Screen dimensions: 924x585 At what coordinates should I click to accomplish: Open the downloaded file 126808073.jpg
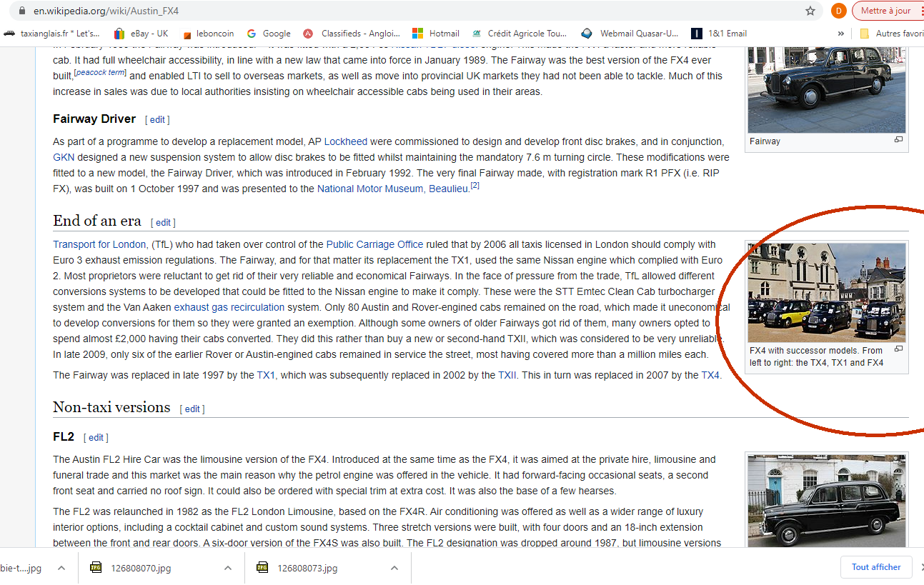pyautogui.click(x=308, y=568)
